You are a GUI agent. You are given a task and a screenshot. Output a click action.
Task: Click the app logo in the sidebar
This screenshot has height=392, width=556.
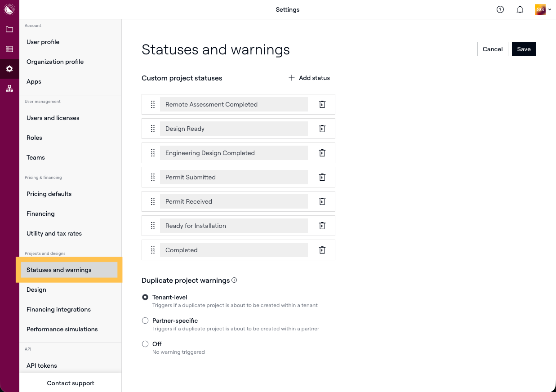click(x=9, y=9)
